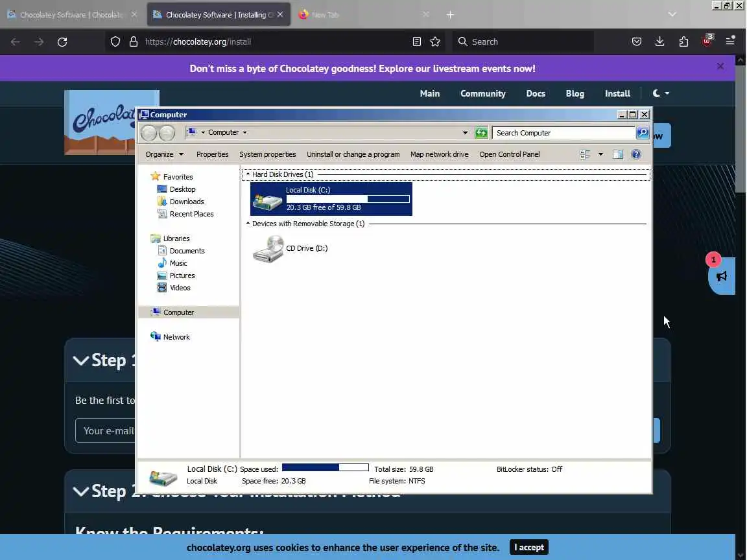Select Documents library
This screenshot has width=747, height=560.
(x=181, y=251)
